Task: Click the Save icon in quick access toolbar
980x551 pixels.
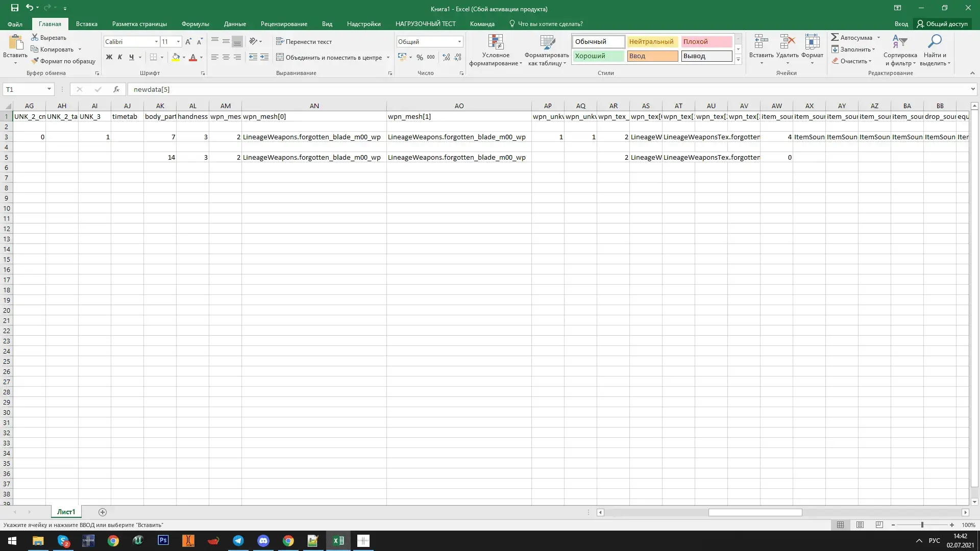Action: coord(14,8)
